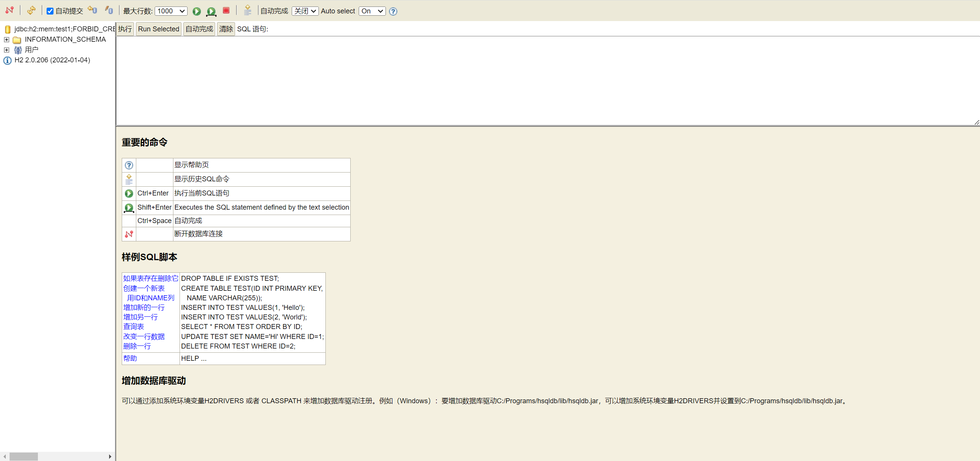
Task: Open the 自动完成 关闭 dropdown
Action: click(x=305, y=11)
